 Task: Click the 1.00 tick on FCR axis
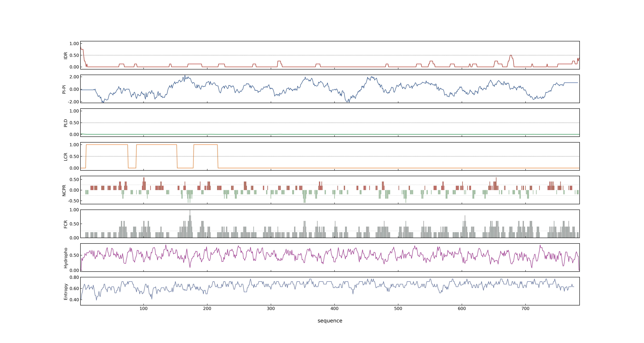[74, 210]
